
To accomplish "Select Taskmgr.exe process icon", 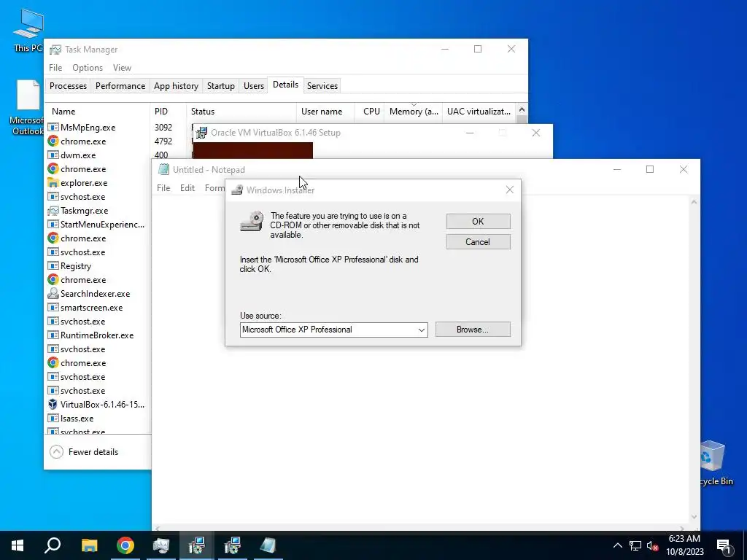I will (x=53, y=211).
